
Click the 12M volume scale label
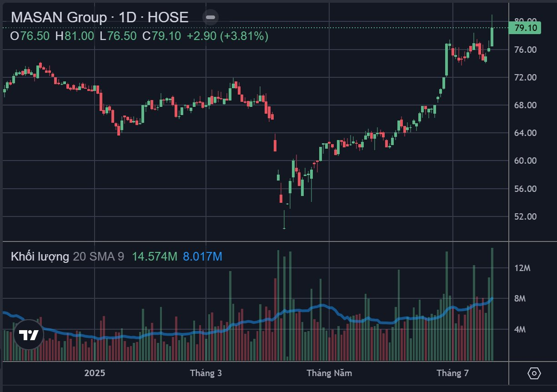click(x=522, y=268)
